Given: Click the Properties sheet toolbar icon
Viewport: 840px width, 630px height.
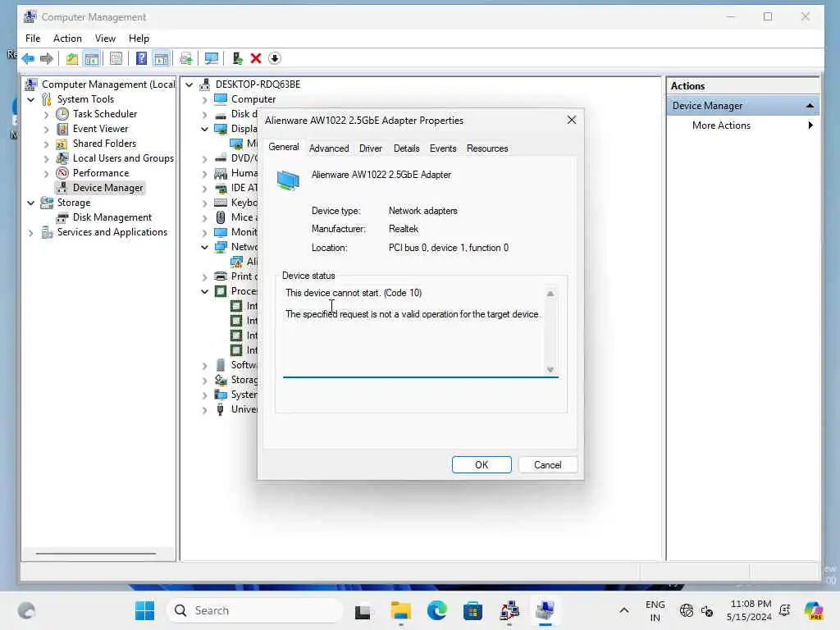Looking at the screenshot, I should tap(116, 58).
